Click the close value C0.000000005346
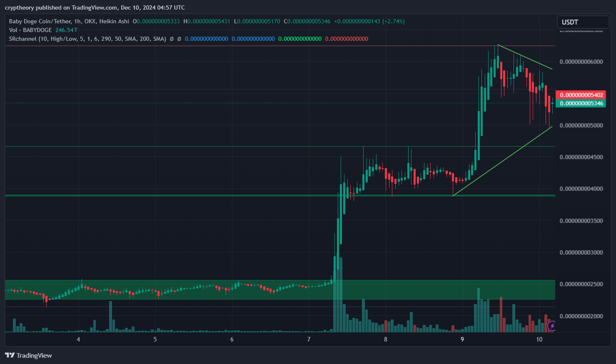This screenshot has height=364, width=616. coord(307,21)
